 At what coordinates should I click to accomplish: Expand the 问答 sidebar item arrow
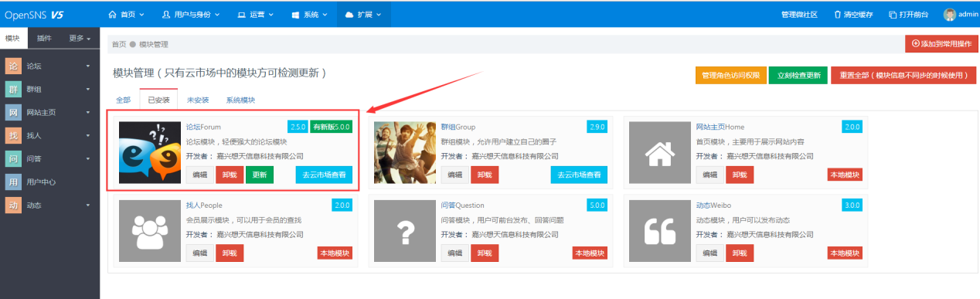click(x=88, y=160)
